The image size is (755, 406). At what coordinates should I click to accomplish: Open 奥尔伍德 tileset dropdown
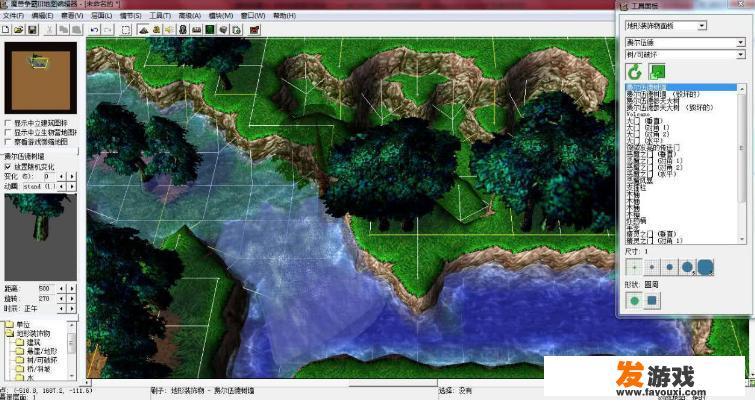click(x=741, y=43)
